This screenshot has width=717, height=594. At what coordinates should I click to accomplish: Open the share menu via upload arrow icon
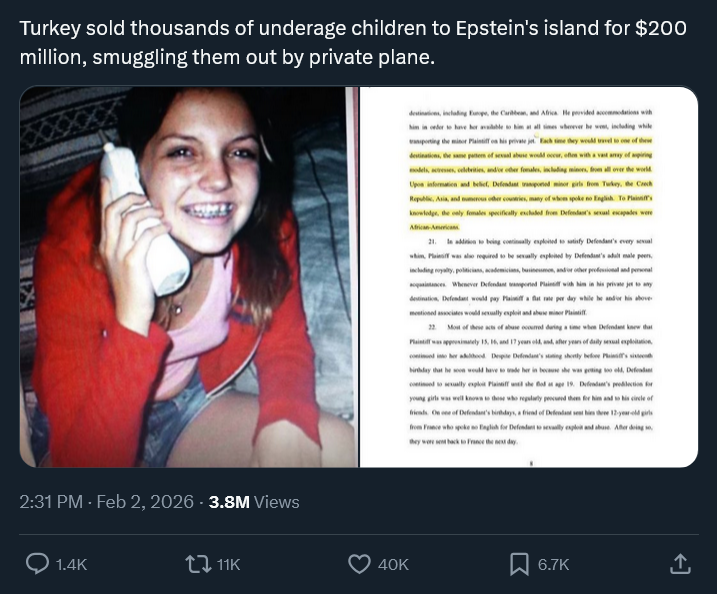680,564
